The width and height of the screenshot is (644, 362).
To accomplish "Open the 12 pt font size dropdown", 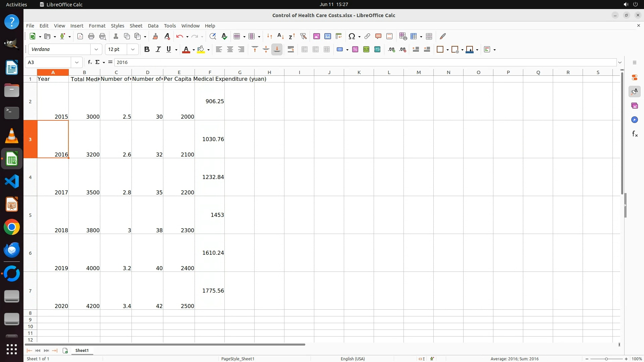I will 133,50.
